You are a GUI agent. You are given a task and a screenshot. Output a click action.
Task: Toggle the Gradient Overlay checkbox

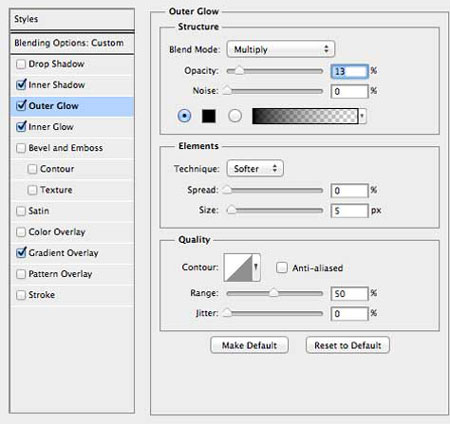tap(21, 253)
